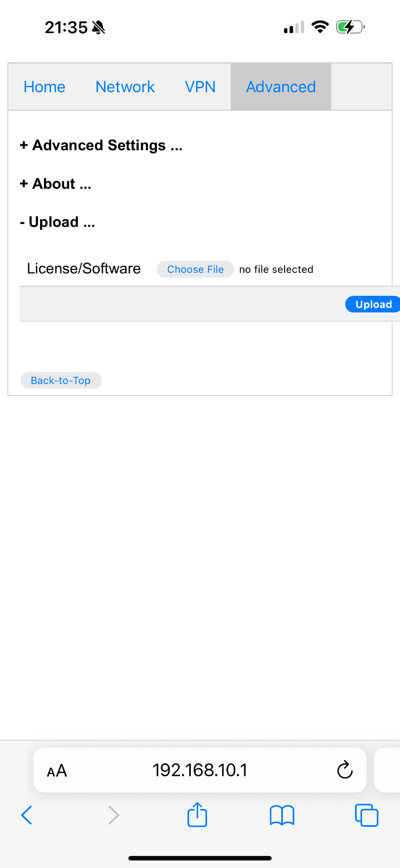Click the Back-to-Top link

[x=61, y=380]
